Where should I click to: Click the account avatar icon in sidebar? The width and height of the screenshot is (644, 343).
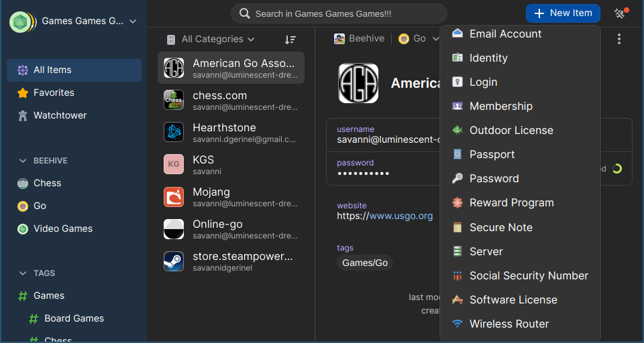click(21, 21)
